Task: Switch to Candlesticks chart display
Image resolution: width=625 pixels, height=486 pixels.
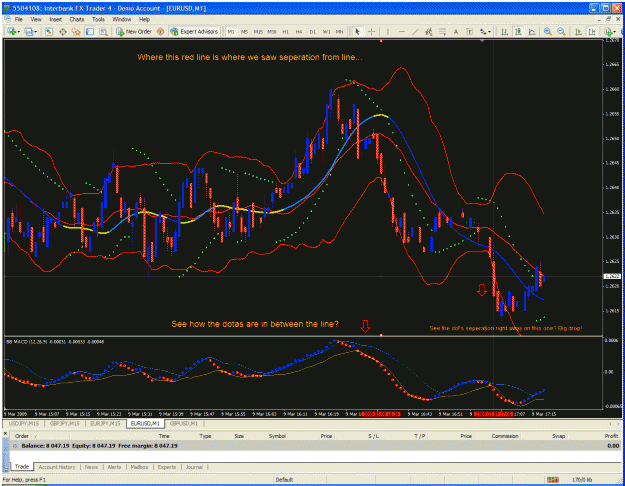Action: point(518,31)
